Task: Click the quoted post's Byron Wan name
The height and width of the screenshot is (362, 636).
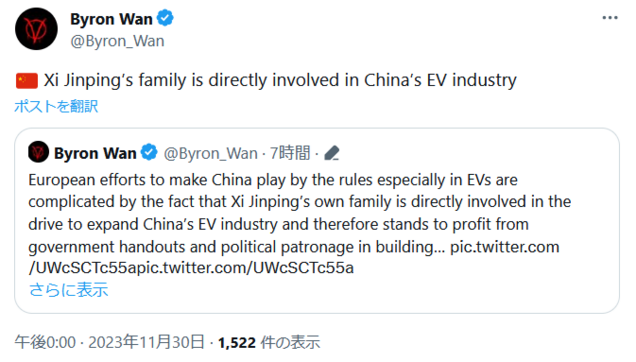Action: (95, 153)
